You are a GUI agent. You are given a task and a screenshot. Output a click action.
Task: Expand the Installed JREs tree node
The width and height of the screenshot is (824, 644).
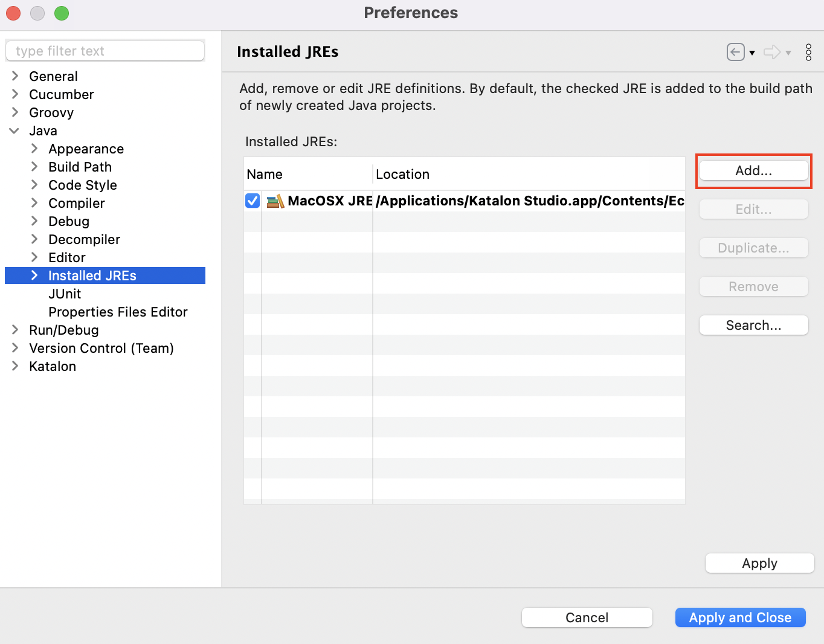click(34, 275)
